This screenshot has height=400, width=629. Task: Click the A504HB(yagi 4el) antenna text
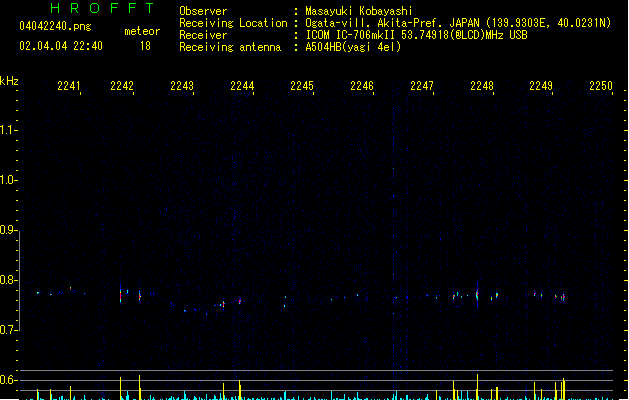coord(353,47)
